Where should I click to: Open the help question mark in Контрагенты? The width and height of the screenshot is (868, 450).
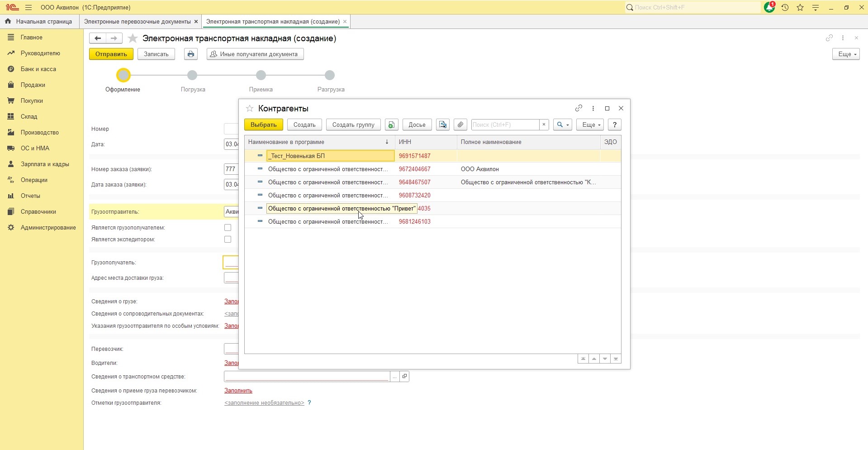point(615,124)
